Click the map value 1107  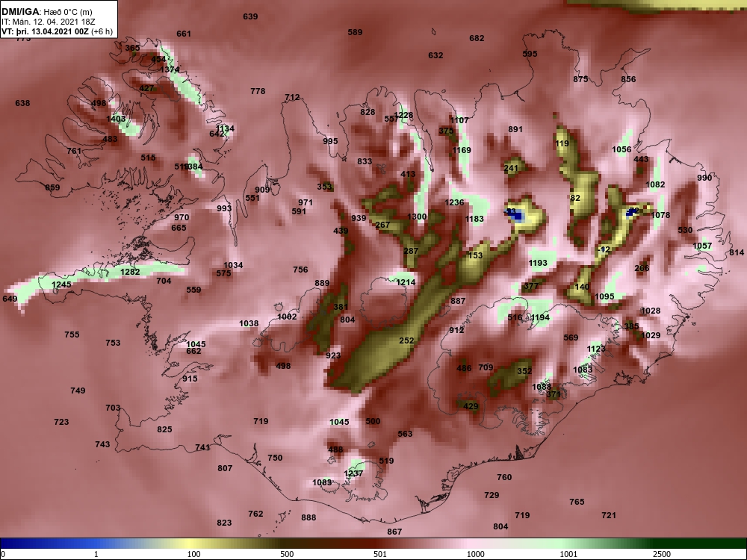459,121
